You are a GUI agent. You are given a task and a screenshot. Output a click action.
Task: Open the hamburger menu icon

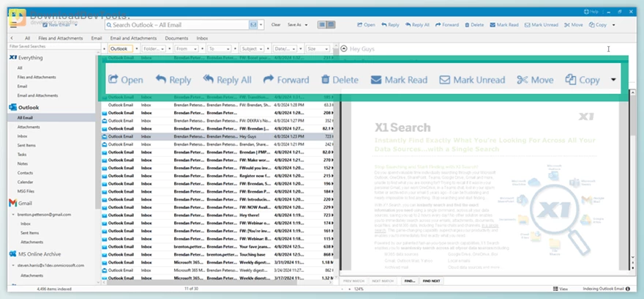click(x=13, y=25)
